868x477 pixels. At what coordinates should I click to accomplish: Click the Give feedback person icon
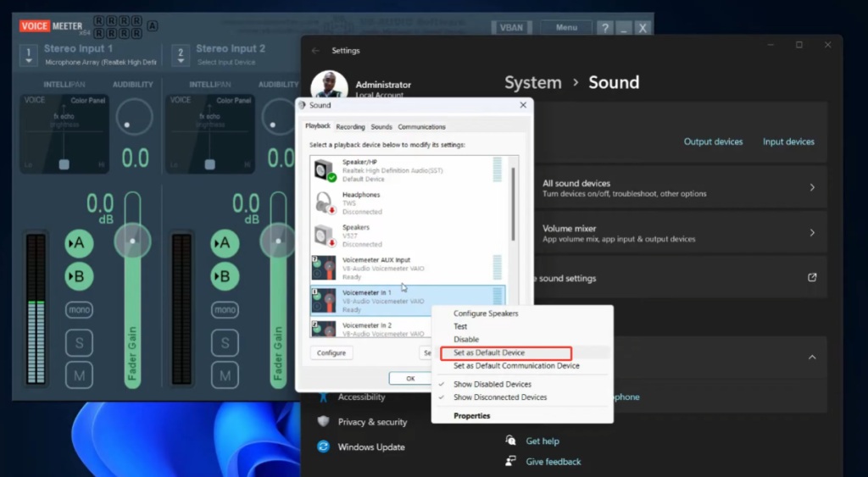[510, 461]
